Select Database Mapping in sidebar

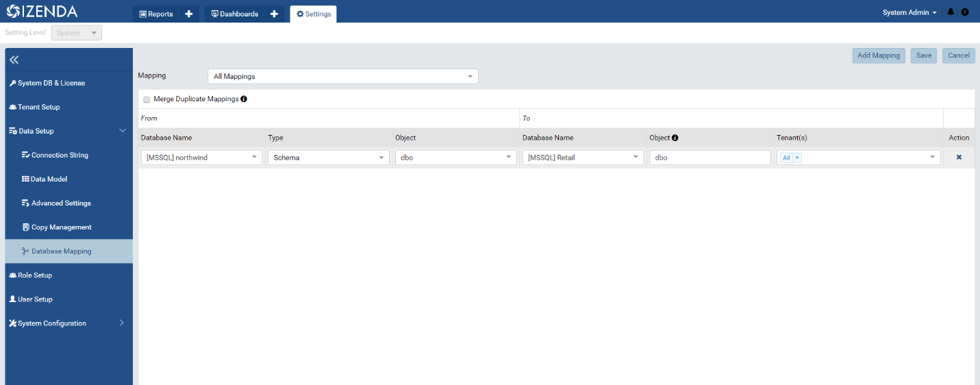(x=69, y=251)
